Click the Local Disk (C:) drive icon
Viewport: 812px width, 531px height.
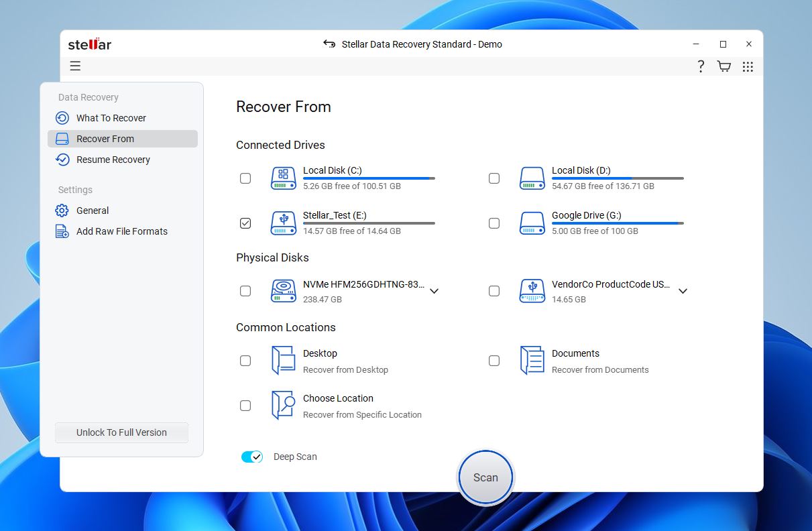[x=283, y=178]
